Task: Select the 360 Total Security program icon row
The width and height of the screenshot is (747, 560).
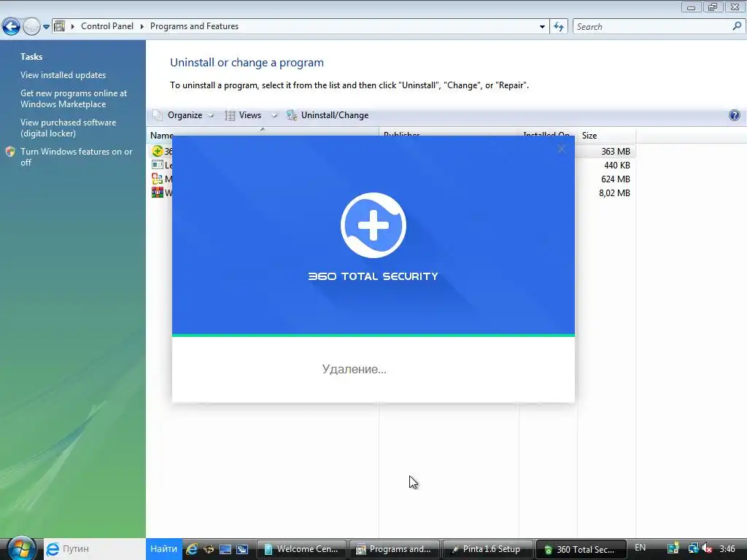Action: pyautogui.click(x=158, y=152)
